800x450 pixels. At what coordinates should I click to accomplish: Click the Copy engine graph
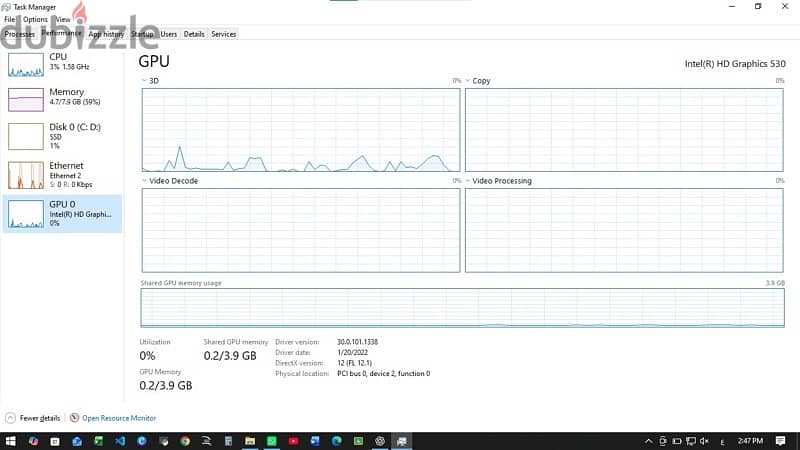624,130
